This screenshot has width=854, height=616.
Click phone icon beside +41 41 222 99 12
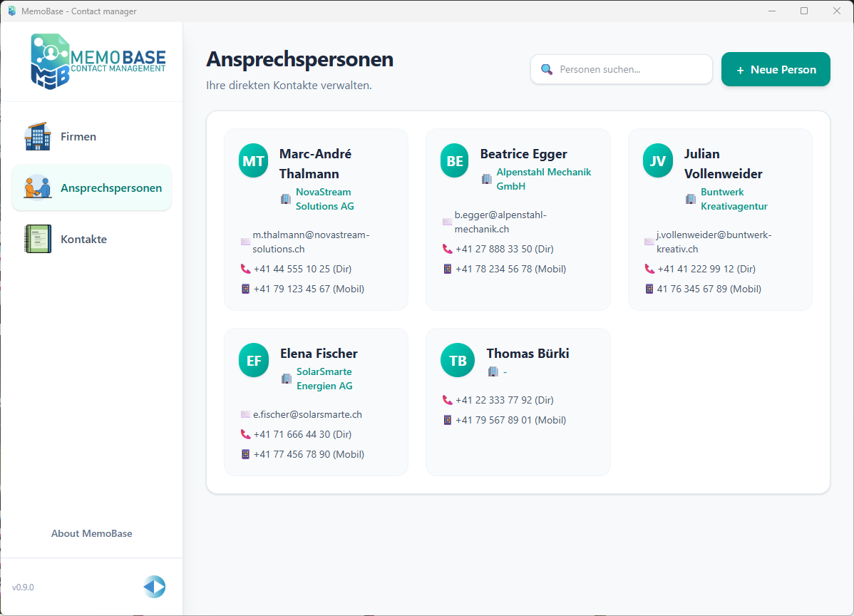[649, 269]
